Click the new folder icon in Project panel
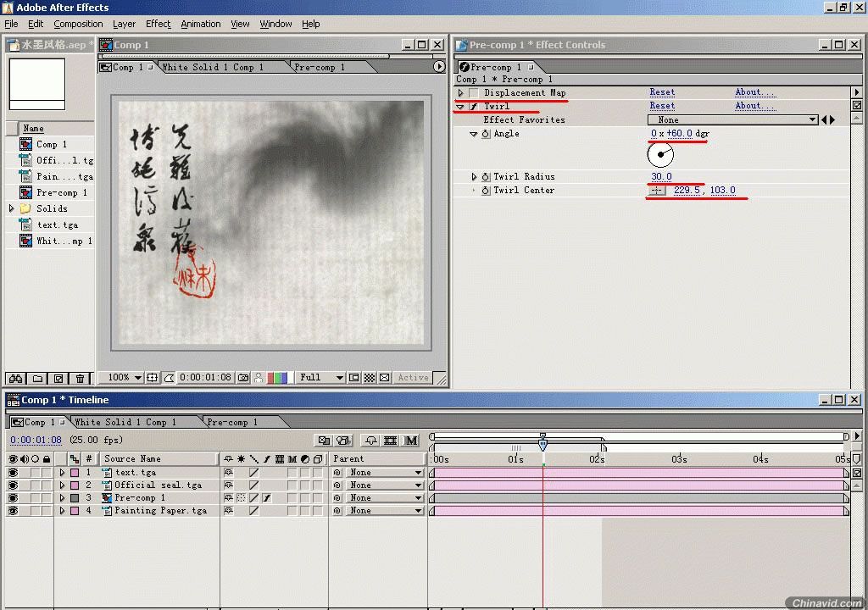Image resolution: width=868 pixels, height=610 pixels. click(x=37, y=379)
